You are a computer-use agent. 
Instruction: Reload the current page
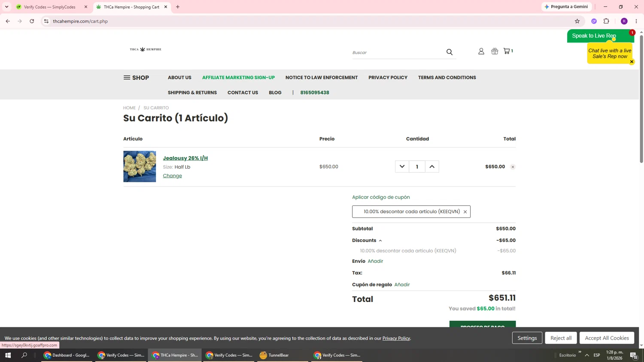[32, 21]
